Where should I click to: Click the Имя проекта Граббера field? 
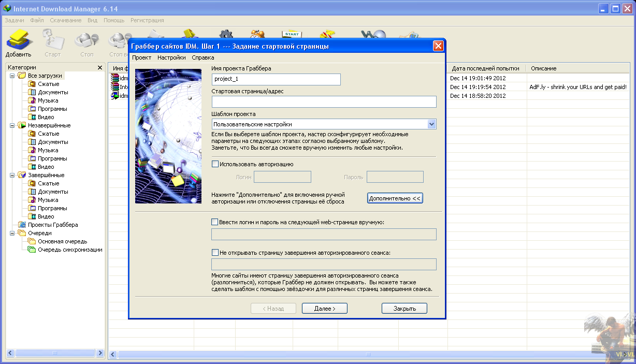pyautogui.click(x=276, y=79)
